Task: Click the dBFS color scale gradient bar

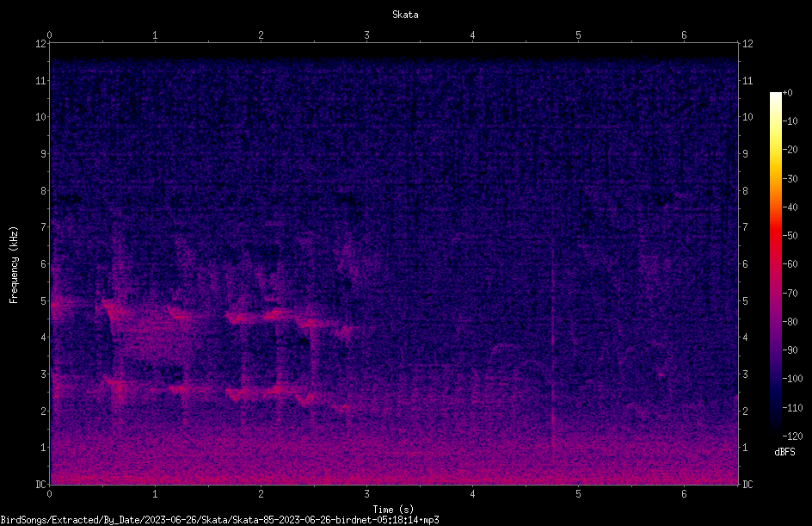Action: [775, 264]
